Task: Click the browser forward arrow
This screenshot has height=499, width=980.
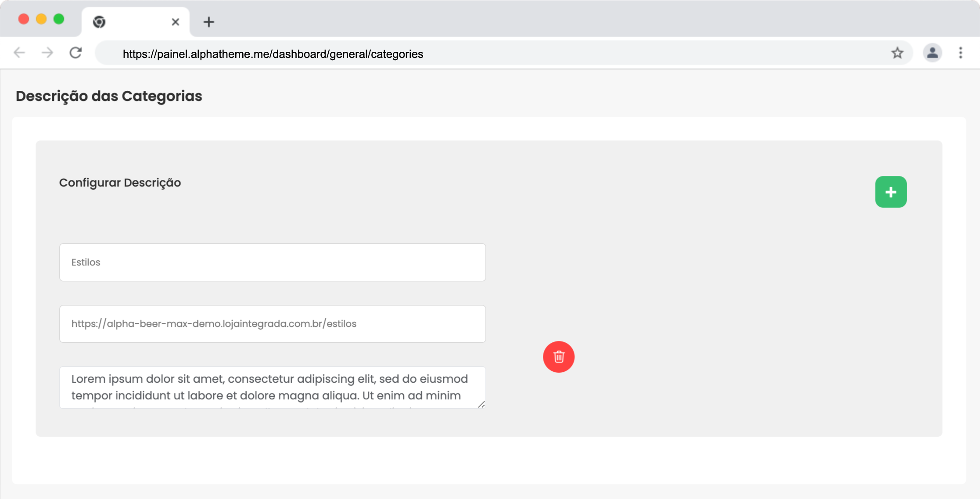Action: [x=47, y=53]
